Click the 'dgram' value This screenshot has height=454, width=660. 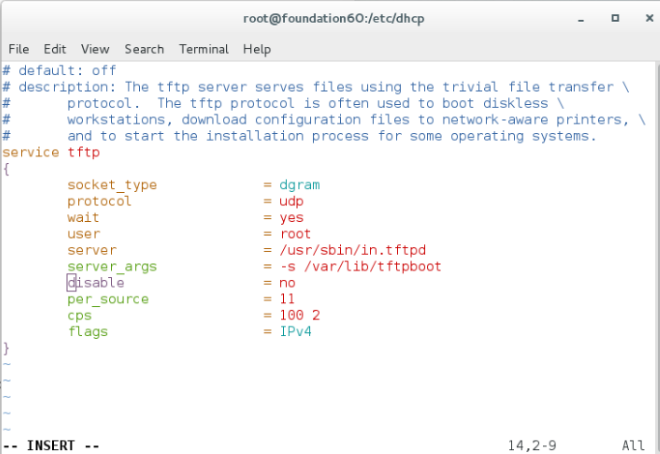[299, 185]
